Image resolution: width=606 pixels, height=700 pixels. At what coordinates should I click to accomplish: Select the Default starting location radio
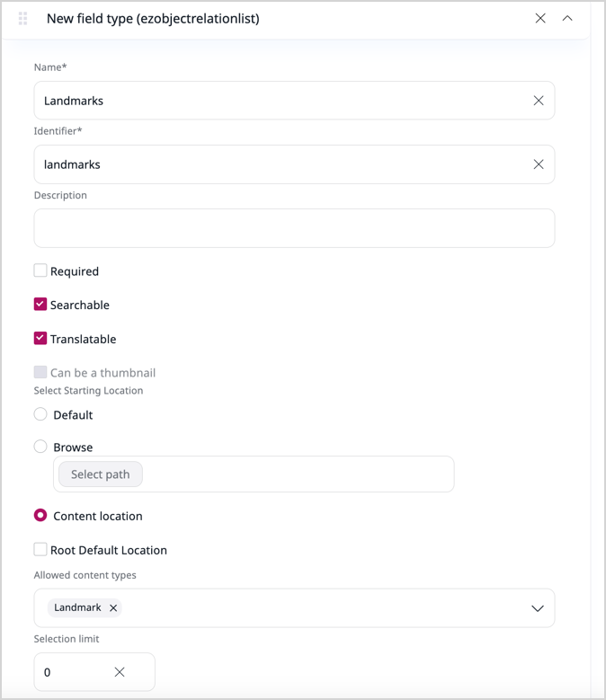(x=40, y=414)
